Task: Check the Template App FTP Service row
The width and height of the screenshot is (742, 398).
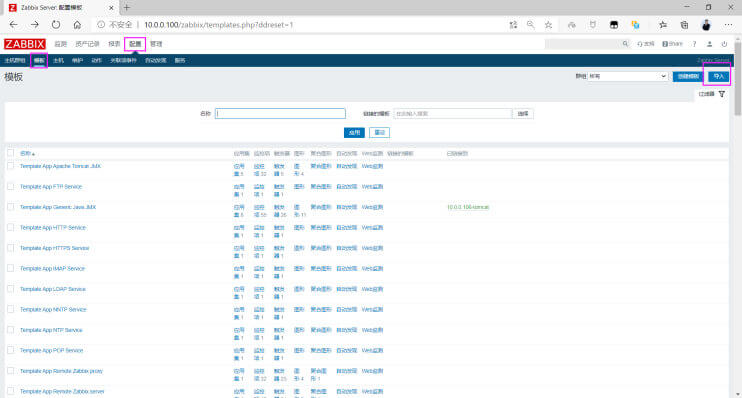Action: pos(10,186)
